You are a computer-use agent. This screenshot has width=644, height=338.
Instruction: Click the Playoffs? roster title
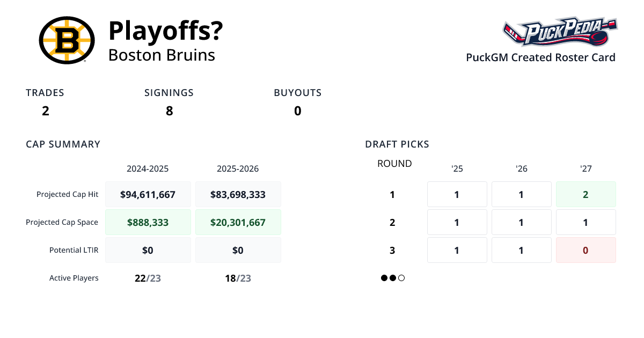click(x=166, y=31)
